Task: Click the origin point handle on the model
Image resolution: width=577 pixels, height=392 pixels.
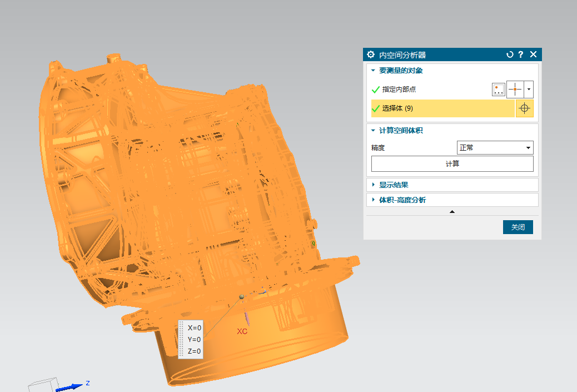Action: (x=241, y=297)
